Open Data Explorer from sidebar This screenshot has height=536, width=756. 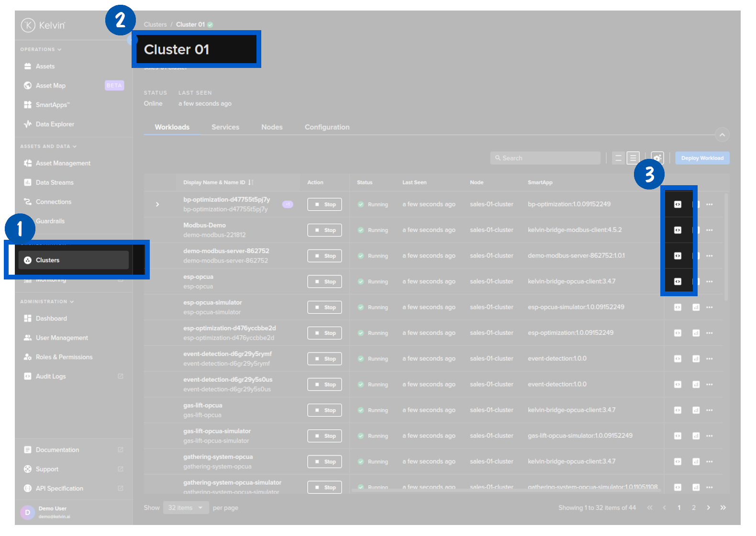click(55, 124)
